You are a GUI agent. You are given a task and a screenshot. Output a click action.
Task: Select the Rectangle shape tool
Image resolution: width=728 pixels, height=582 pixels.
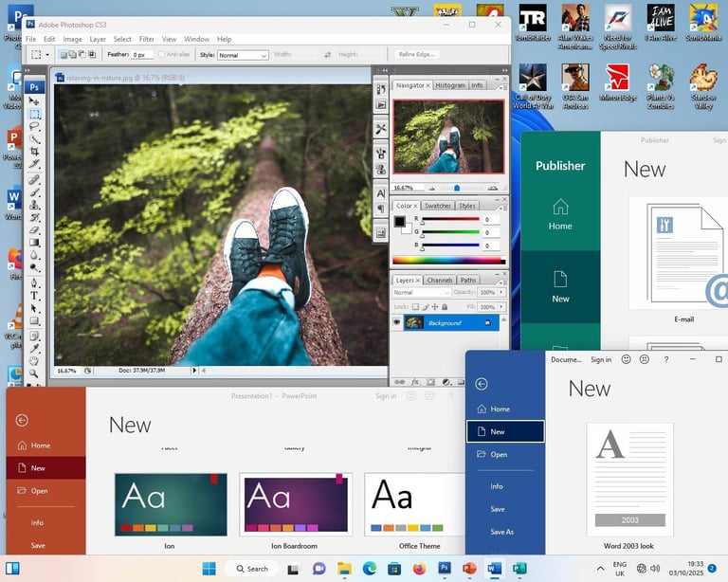pos(34,320)
